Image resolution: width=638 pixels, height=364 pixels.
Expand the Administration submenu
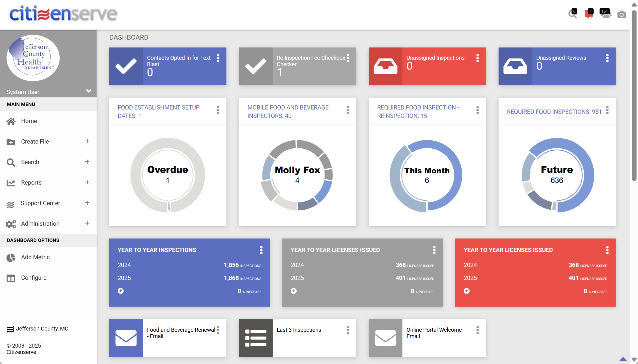(87, 223)
